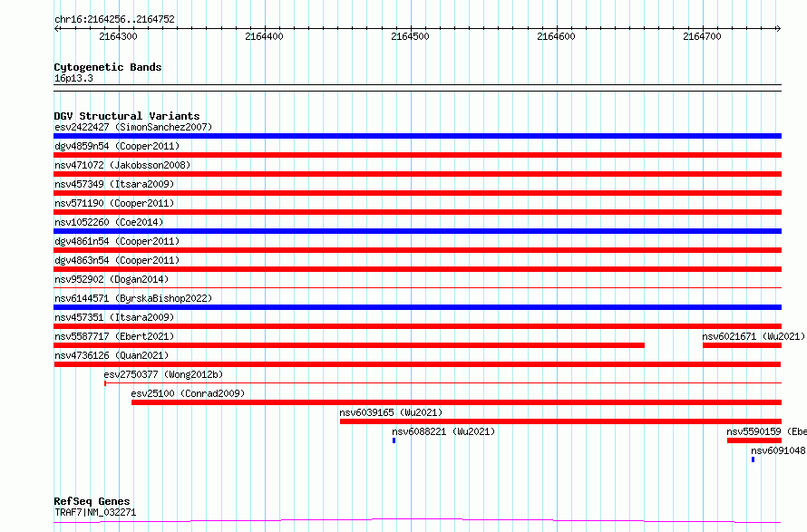This screenshot has height=532, width=807.
Task: Click the red bar of nsv5587717
Action: (349, 345)
